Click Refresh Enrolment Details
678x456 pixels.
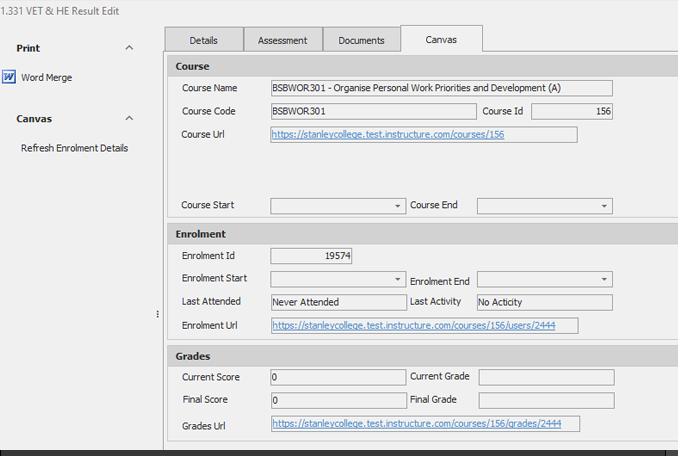pos(74,148)
